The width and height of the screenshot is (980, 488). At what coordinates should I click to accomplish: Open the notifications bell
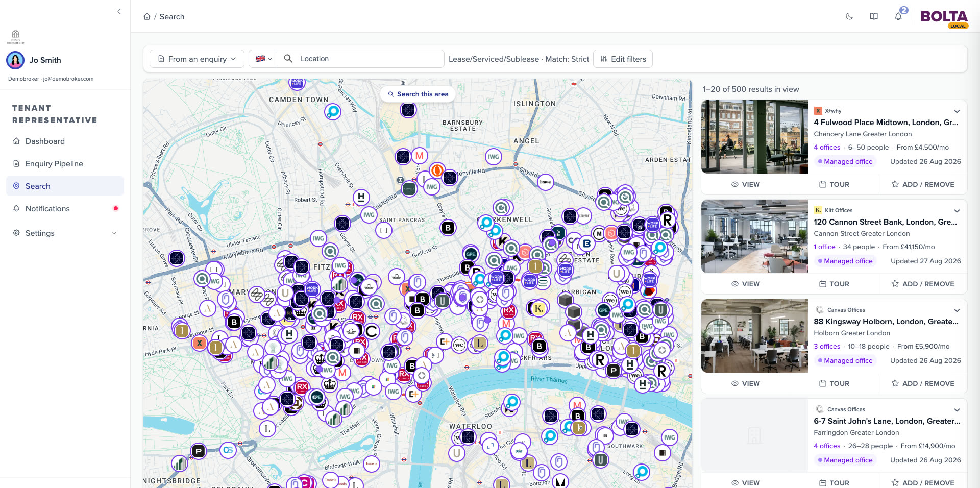898,16
